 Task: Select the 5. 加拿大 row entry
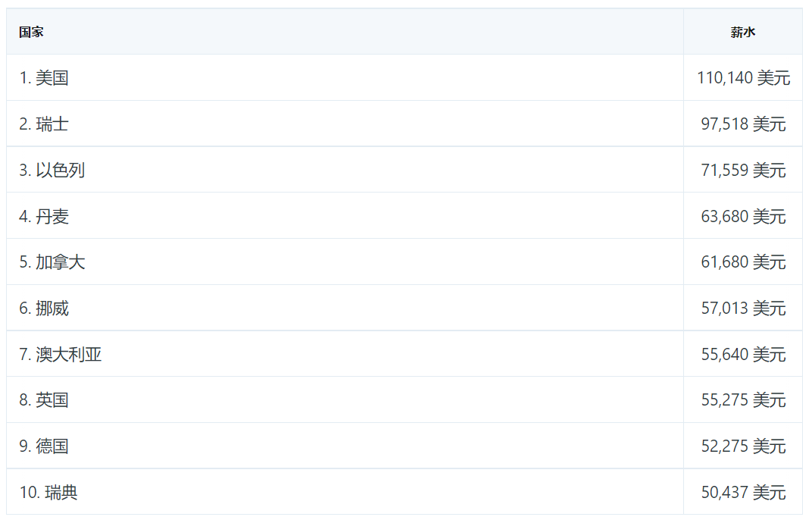pos(52,262)
